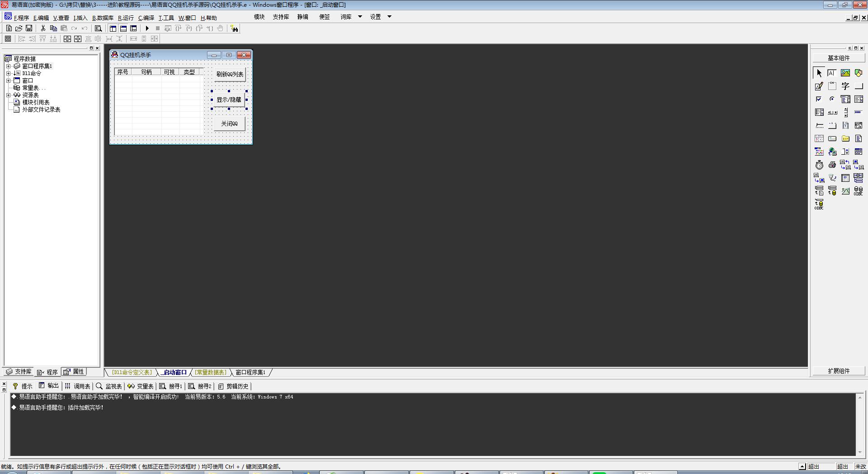Select the picture box component icon

click(845, 73)
